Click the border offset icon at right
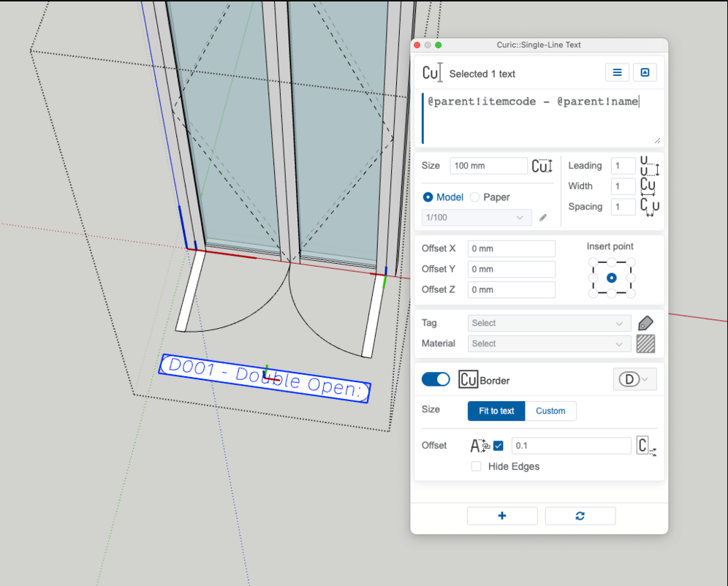The image size is (728, 586). pyautogui.click(x=645, y=446)
